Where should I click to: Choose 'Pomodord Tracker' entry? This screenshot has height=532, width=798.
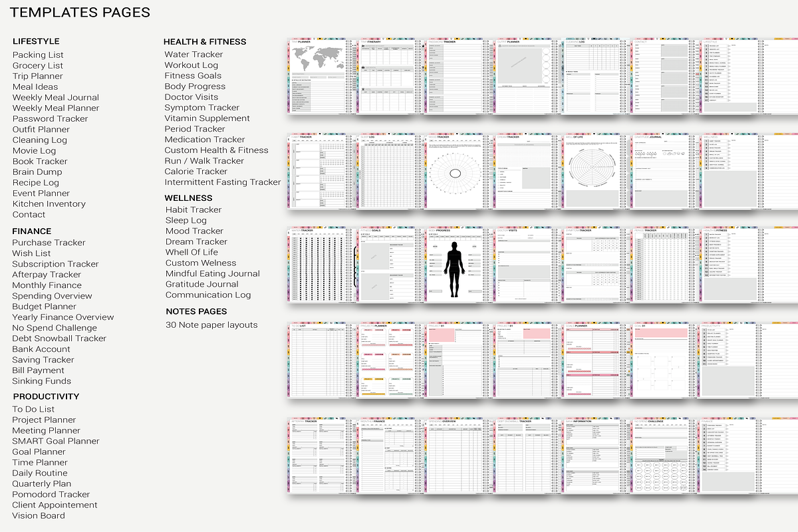(x=51, y=494)
